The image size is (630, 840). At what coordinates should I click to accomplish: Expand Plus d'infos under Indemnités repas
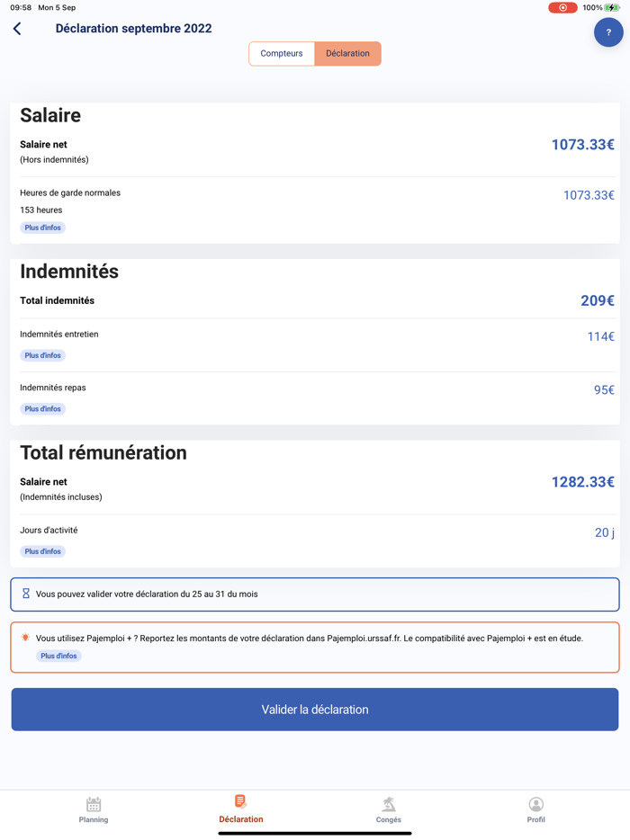(43, 408)
